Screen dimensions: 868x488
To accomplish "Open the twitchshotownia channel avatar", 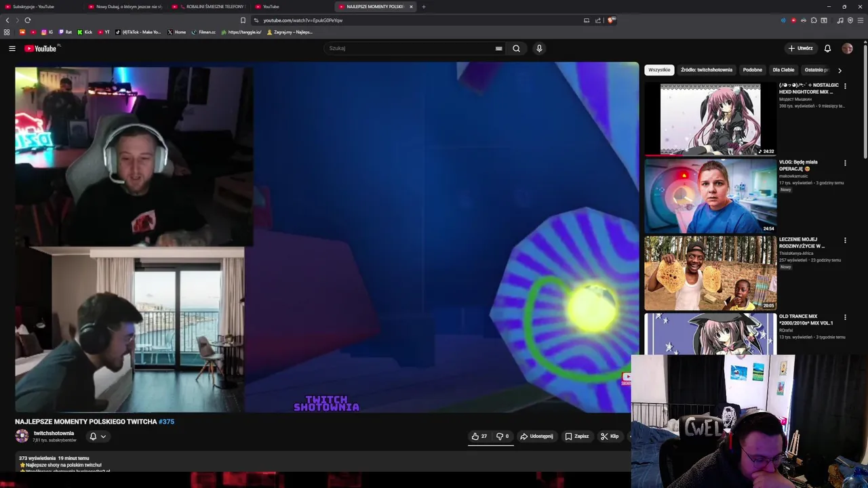I will coord(22,436).
